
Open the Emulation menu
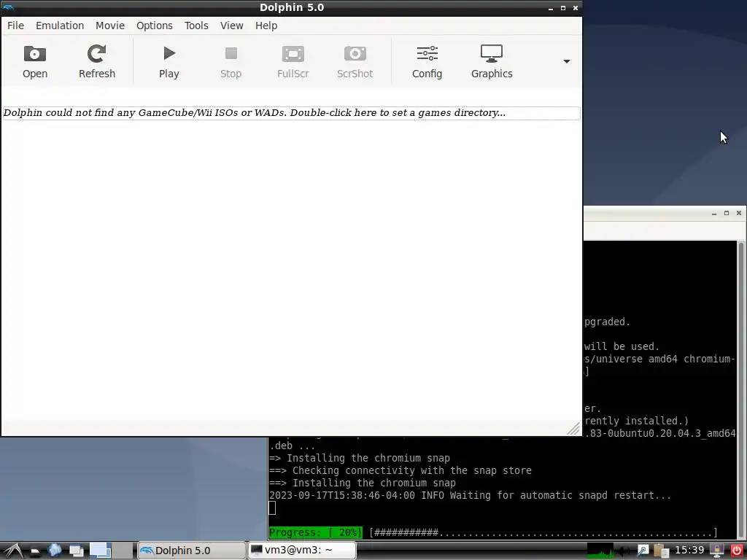click(x=60, y=26)
